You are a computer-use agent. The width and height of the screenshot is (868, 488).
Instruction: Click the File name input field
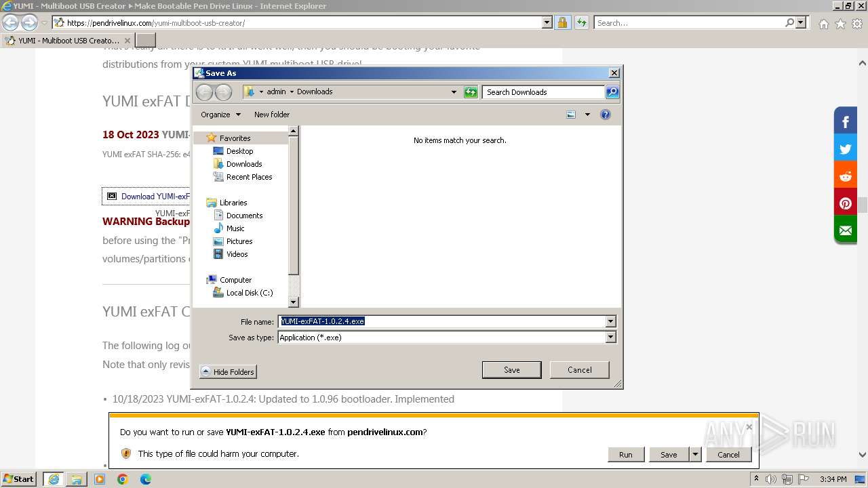tap(441, 322)
